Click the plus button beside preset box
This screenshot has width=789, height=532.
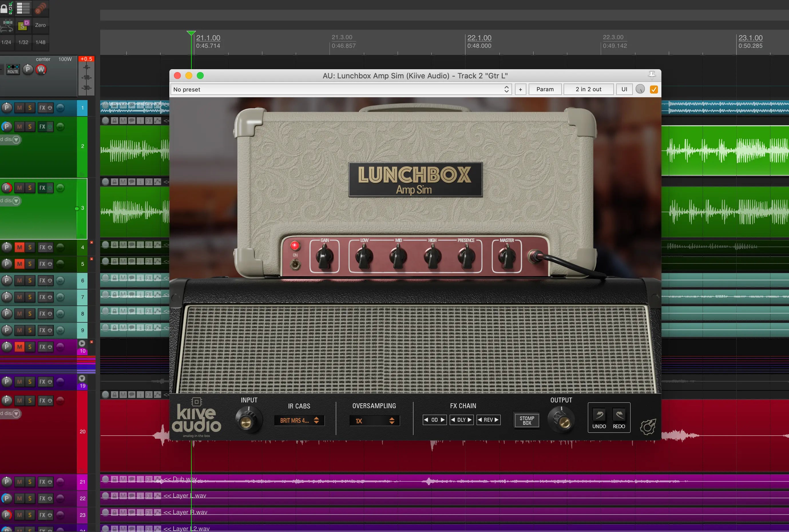520,89
